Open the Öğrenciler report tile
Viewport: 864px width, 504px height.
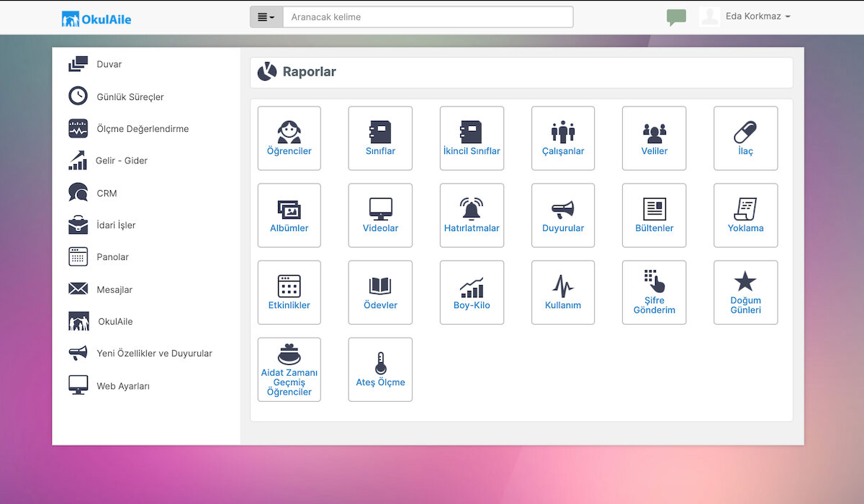[x=289, y=138]
